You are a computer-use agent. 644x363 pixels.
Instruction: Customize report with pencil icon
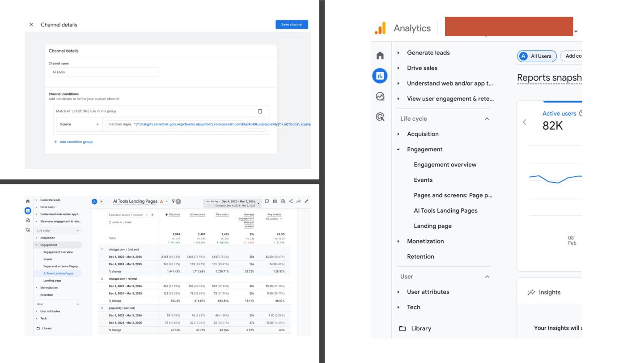click(306, 201)
